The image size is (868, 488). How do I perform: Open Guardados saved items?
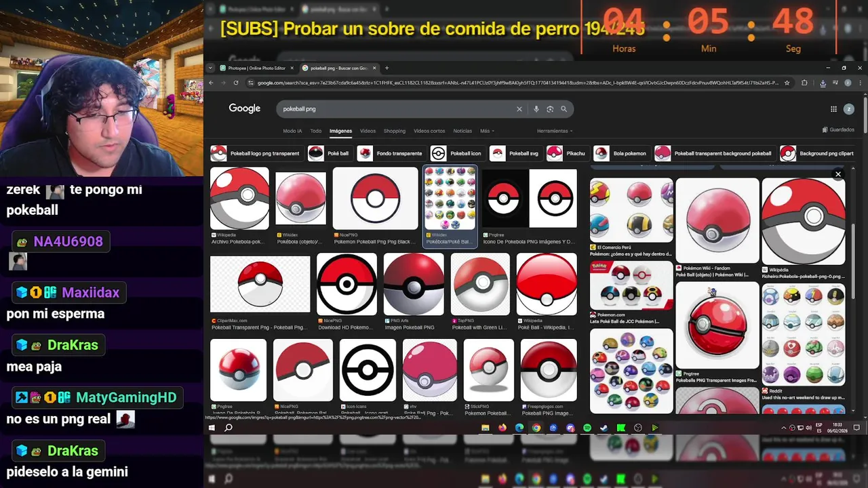838,129
